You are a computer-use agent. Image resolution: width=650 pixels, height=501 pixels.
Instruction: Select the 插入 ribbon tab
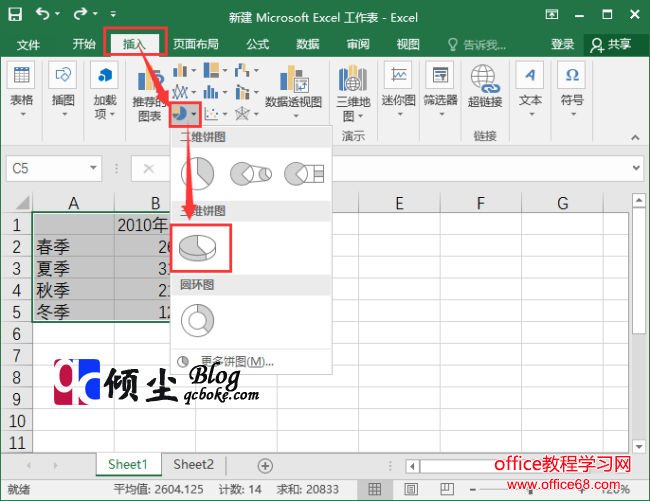[x=134, y=44]
